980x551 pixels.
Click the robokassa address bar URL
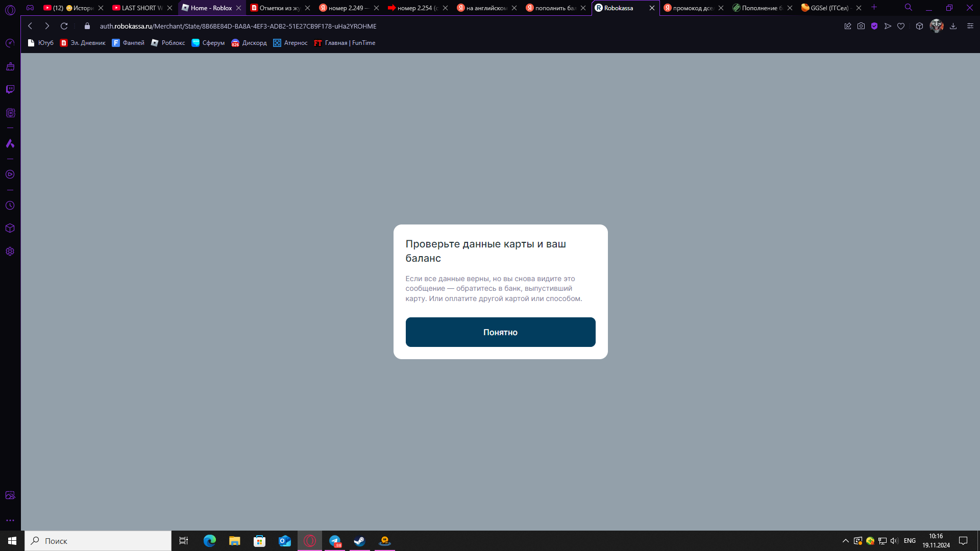point(238,26)
